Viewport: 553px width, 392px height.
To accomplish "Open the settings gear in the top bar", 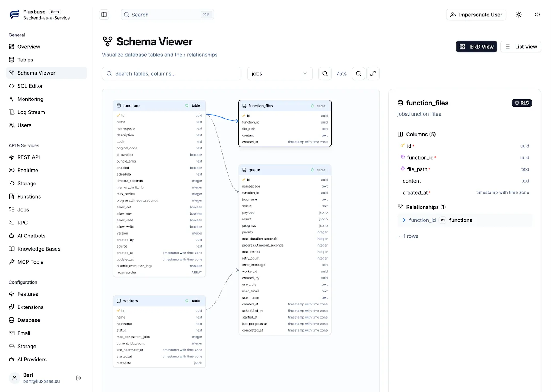I will coord(537,15).
